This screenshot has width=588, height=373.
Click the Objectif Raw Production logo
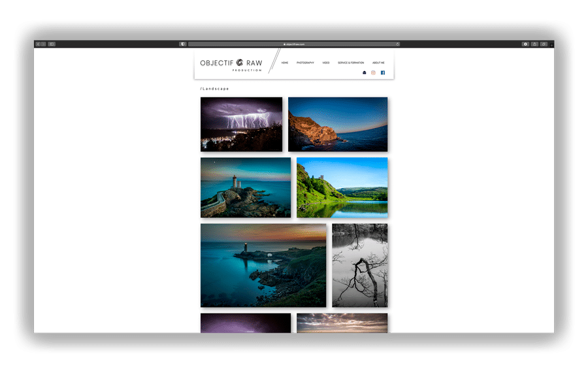(x=231, y=65)
